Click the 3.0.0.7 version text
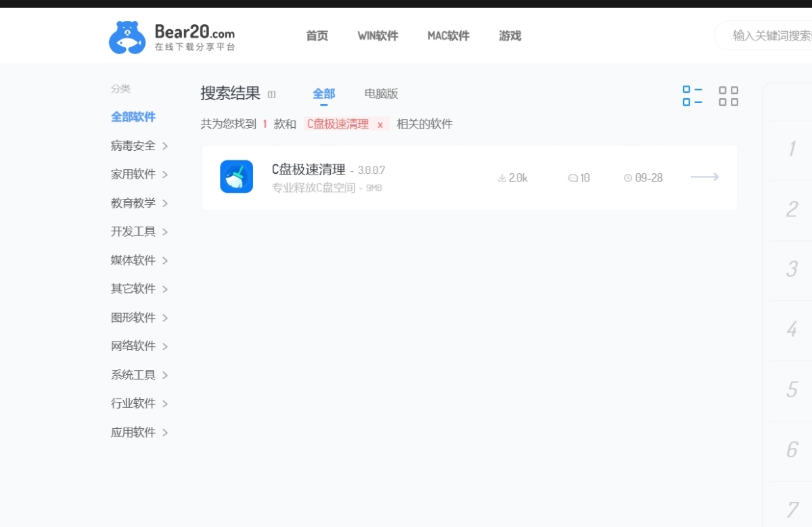The image size is (812, 527). 371,170
